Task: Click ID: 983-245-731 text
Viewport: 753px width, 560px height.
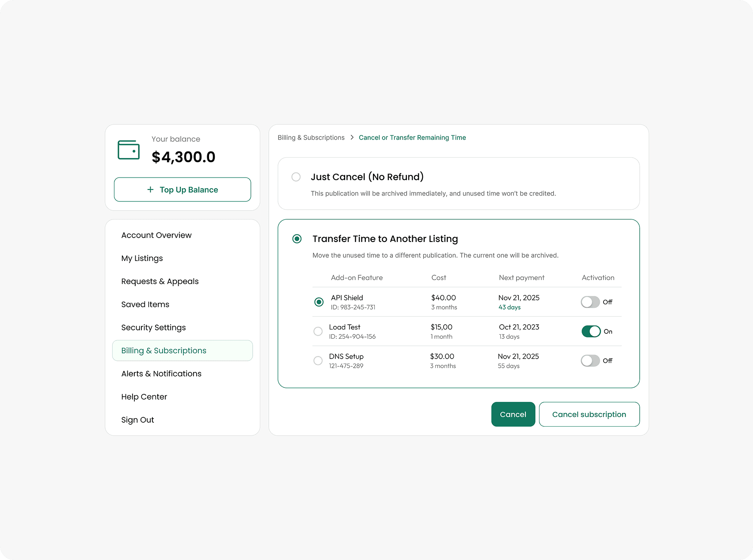Action: 353,307
